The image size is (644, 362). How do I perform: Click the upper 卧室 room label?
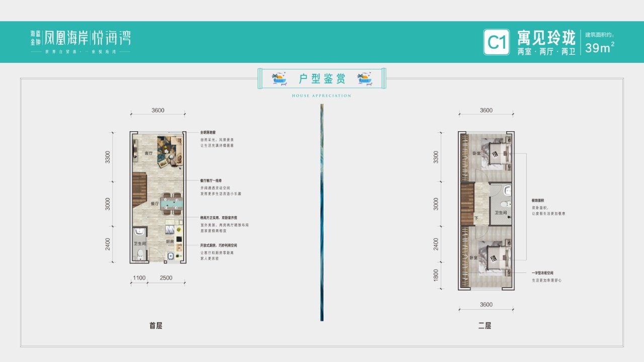click(x=476, y=153)
